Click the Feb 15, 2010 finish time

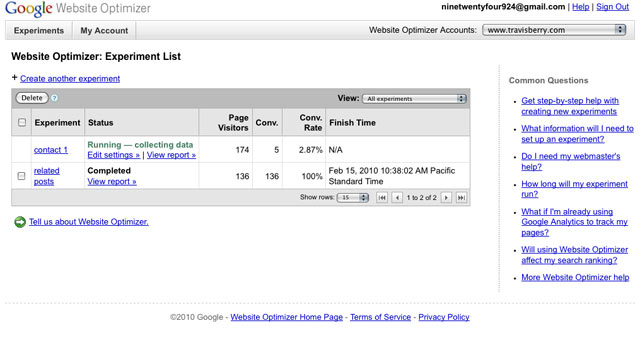tap(392, 176)
